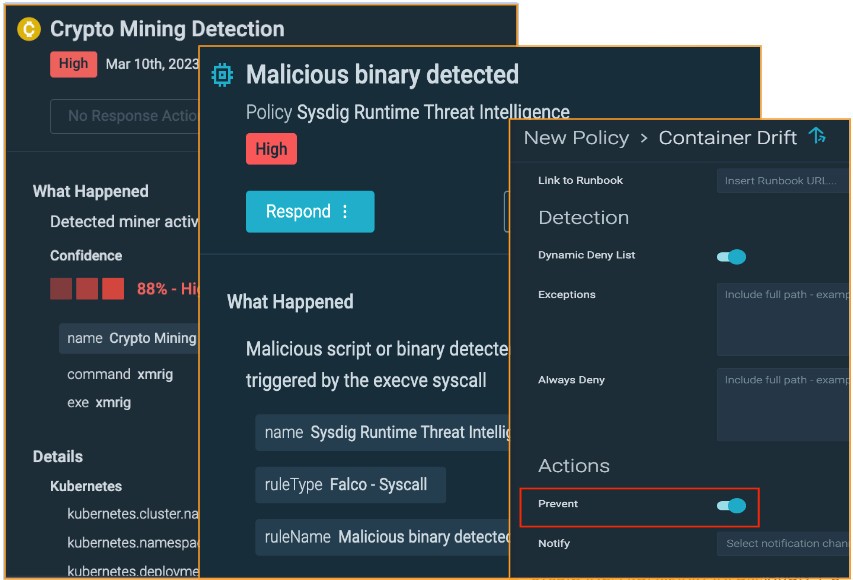
Task: Click the Link to Runbook URL field
Action: click(783, 181)
